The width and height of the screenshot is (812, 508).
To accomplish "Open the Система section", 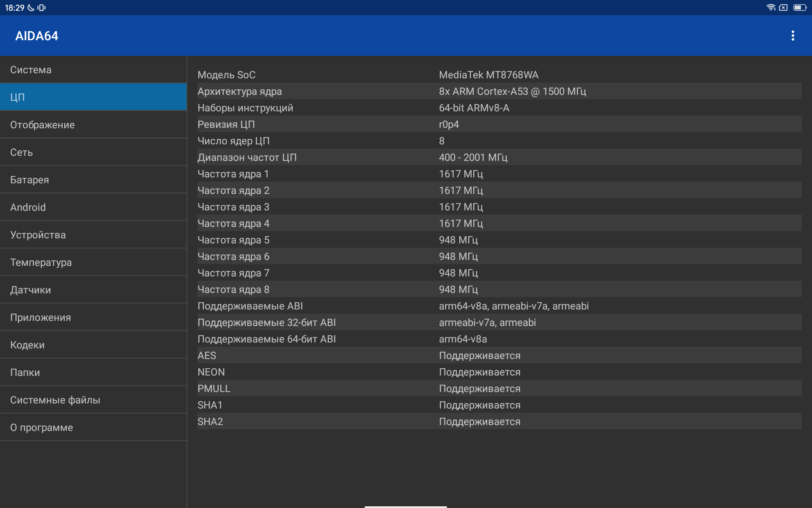I will pyautogui.click(x=93, y=69).
